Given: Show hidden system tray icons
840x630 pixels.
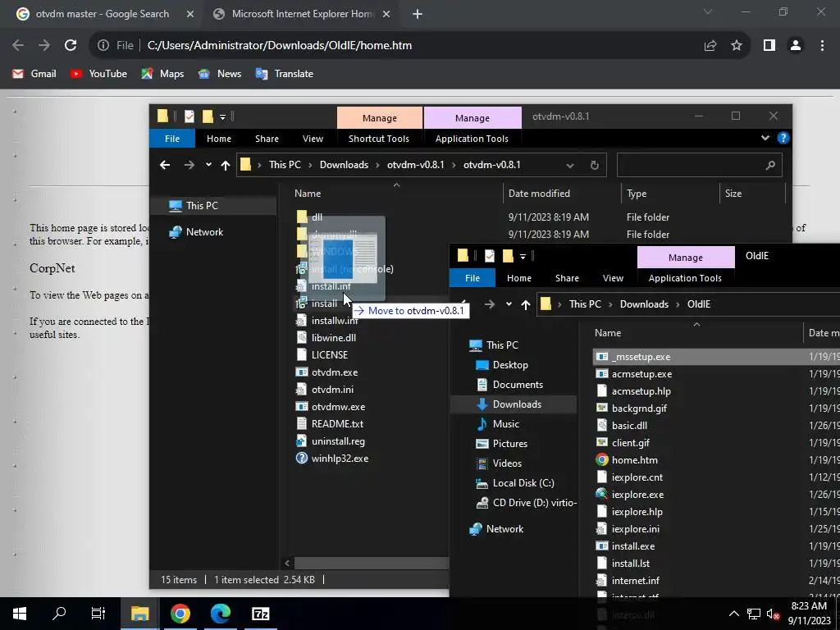Looking at the screenshot, I should click(734, 614).
